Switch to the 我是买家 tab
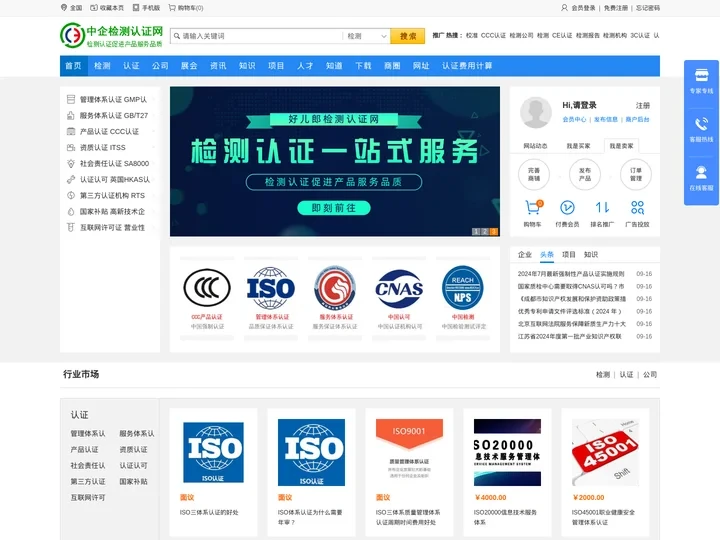Viewport: 720px width, 540px height. pyautogui.click(x=578, y=146)
